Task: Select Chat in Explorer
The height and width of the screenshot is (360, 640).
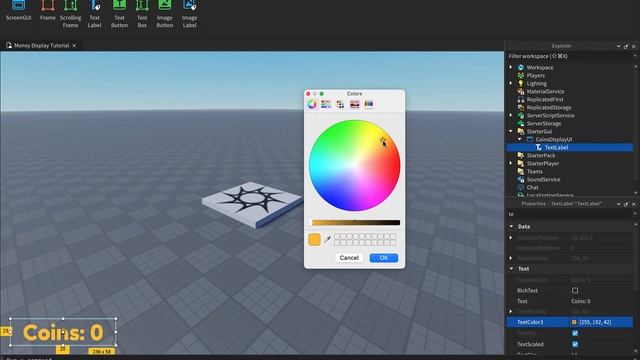Action: tap(532, 187)
